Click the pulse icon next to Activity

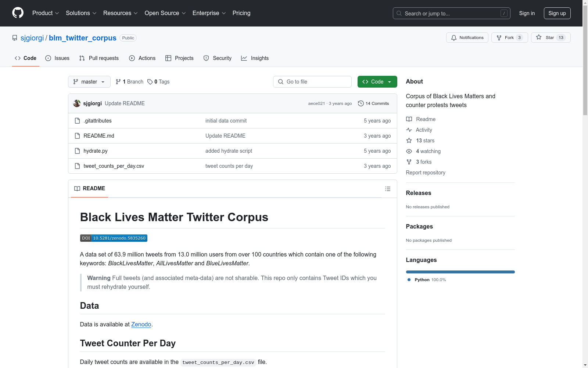[409, 130]
